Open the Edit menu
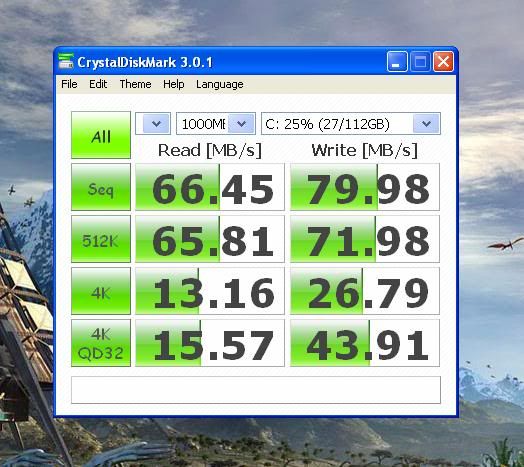Image resolution: width=524 pixels, height=467 pixels. tap(98, 84)
